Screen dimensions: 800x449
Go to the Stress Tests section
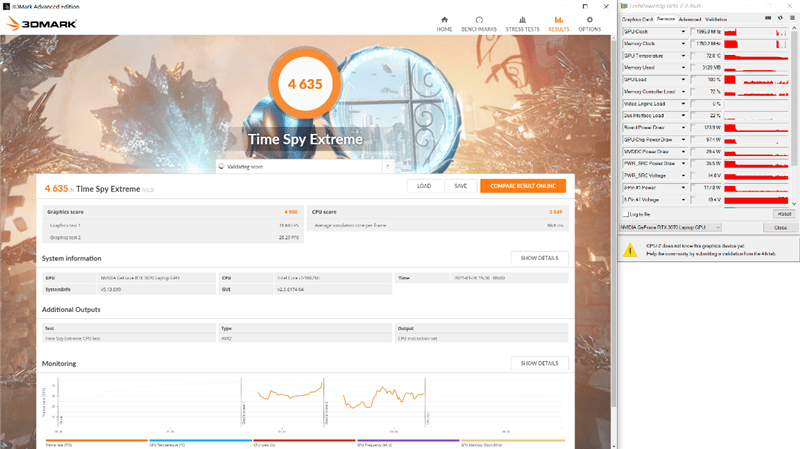[522, 24]
